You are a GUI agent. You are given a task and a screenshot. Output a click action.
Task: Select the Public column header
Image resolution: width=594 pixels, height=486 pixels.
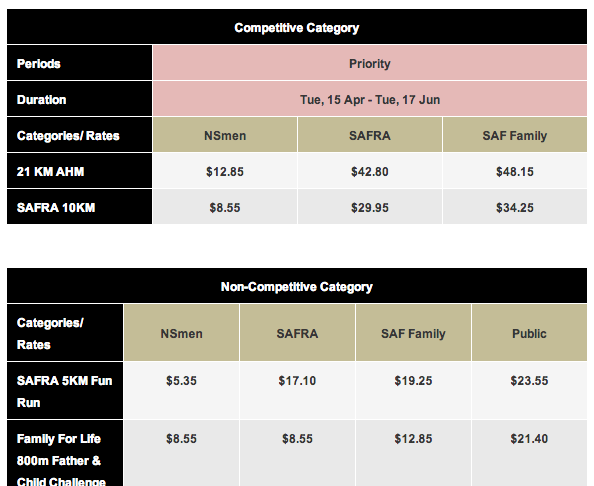point(529,334)
